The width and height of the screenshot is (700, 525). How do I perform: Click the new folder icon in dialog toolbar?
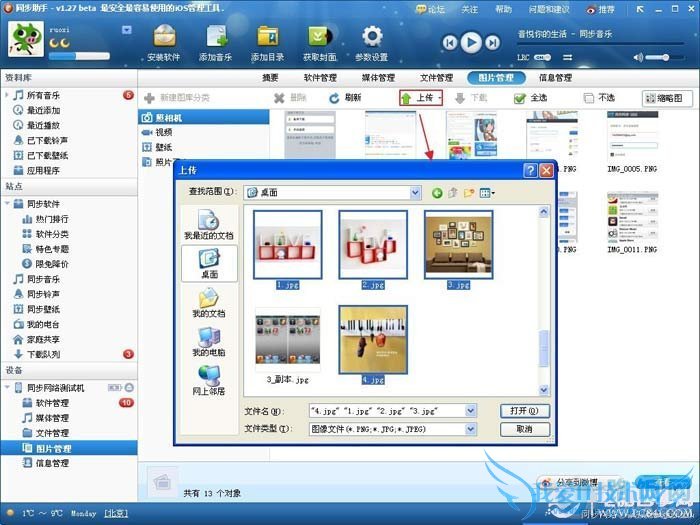tap(468, 192)
